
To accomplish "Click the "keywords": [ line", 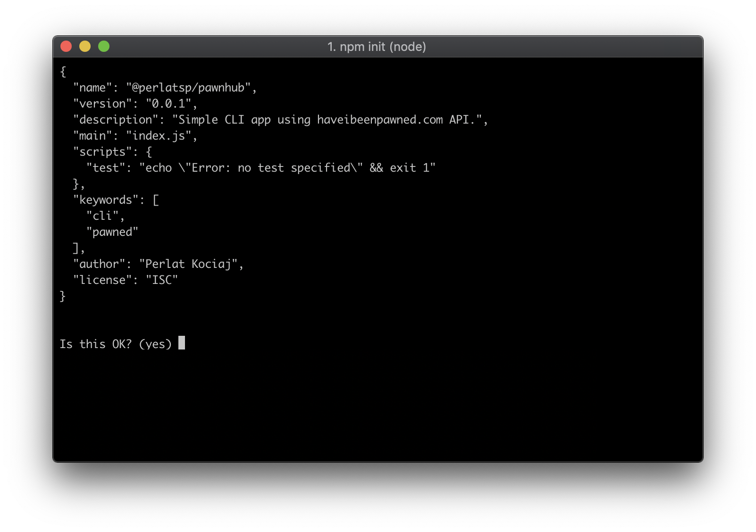I will coord(116,200).
